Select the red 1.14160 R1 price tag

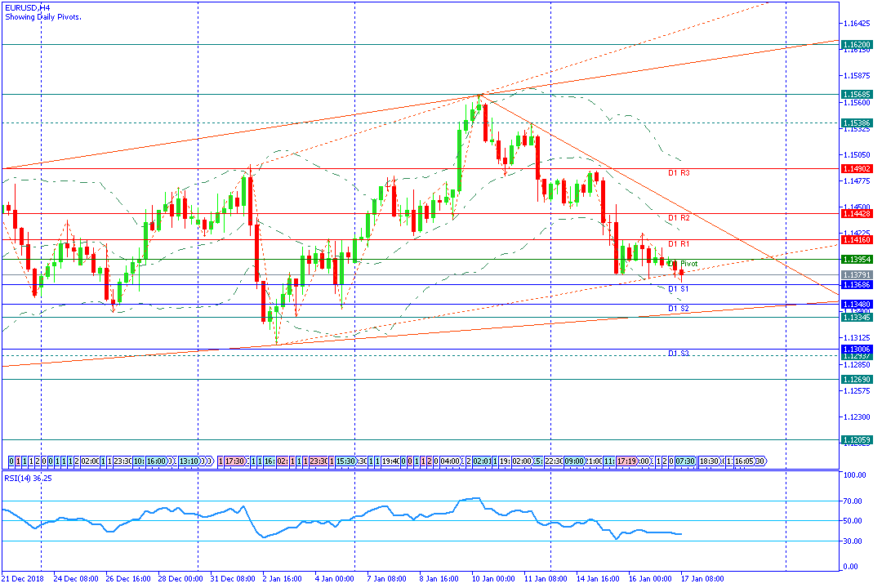[857, 240]
